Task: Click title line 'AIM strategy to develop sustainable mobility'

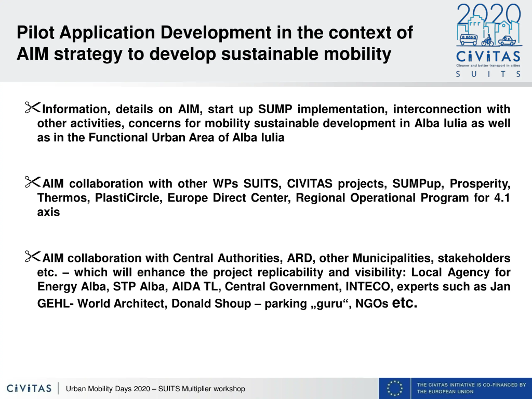Action: pos(204,54)
